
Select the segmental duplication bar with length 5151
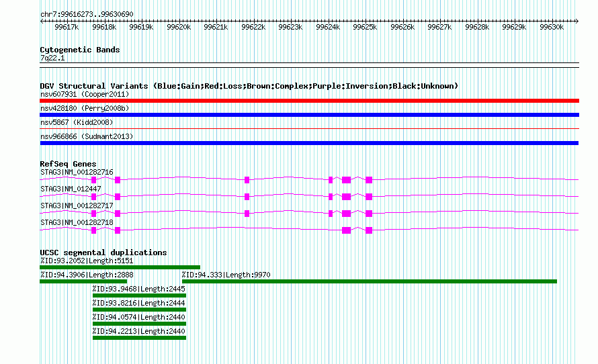click(120, 267)
